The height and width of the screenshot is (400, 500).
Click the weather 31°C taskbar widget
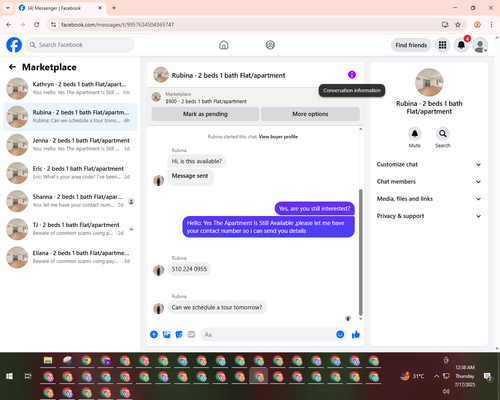pyautogui.click(x=412, y=376)
